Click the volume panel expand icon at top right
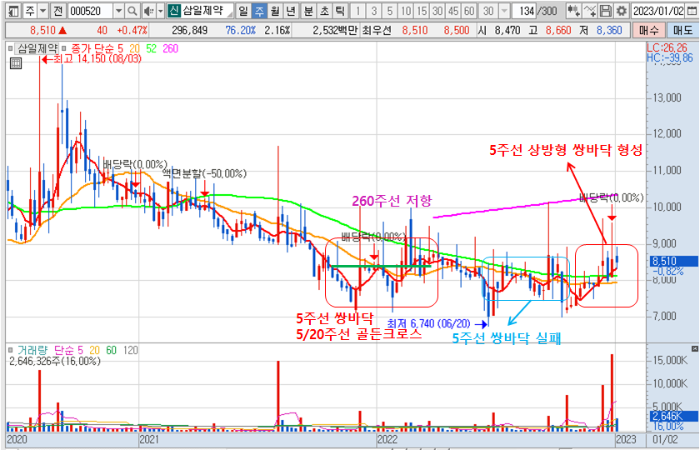Image resolution: width=700 pixels, height=450 pixels. click(x=695, y=349)
